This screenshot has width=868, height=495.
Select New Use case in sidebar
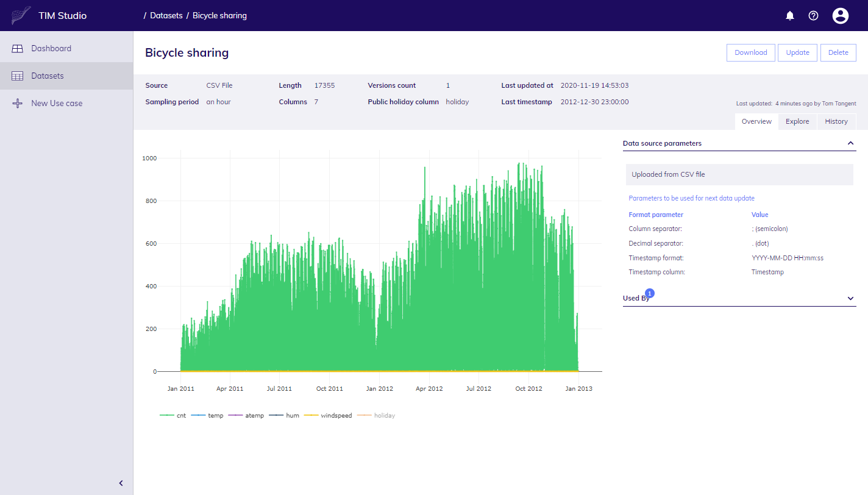tap(66, 103)
